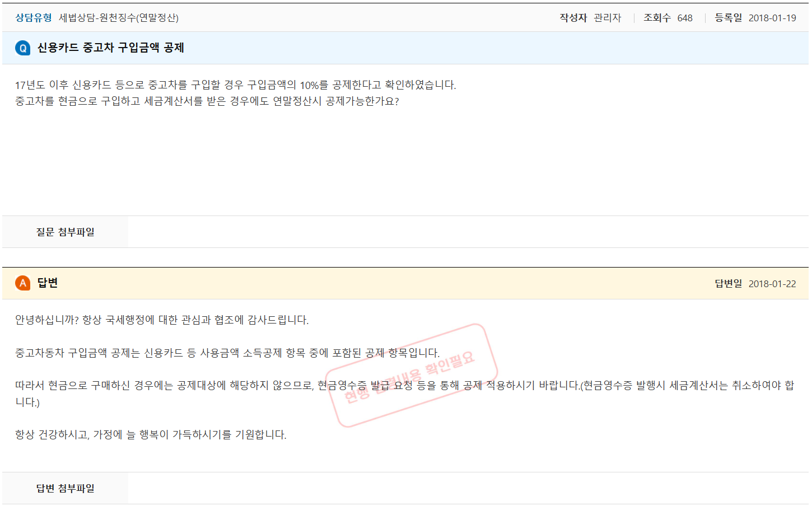812x506 pixels.
Task: Click the blue Q question icon
Action: [x=23, y=48]
